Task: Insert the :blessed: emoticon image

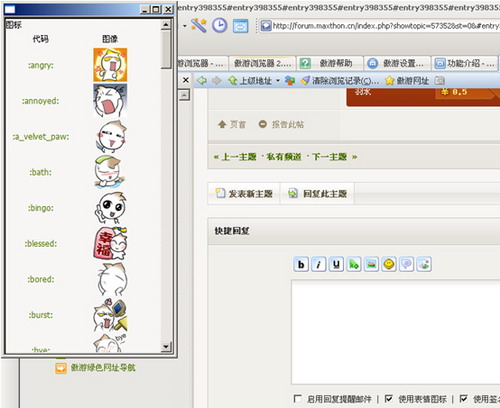Action: [x=110, y=243]
